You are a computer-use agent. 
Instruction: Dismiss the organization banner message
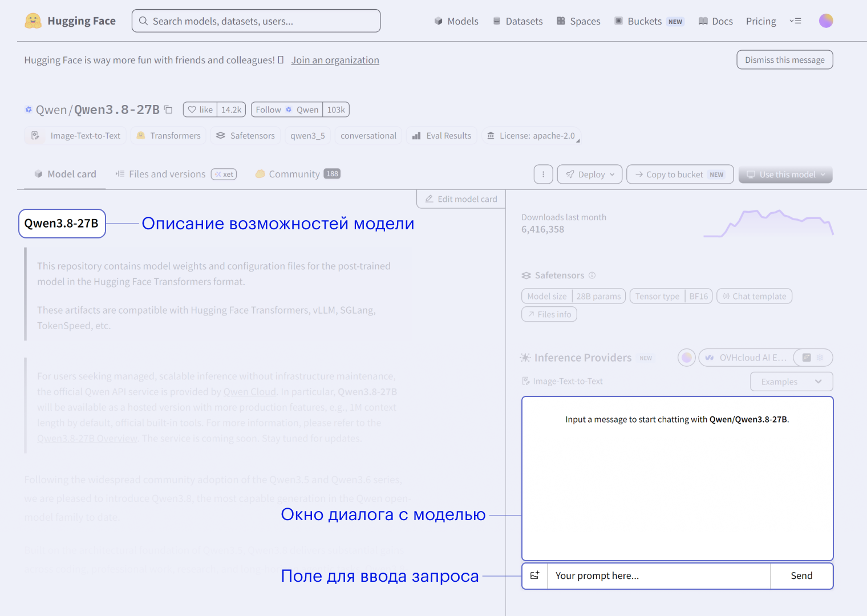coord(785,60)
